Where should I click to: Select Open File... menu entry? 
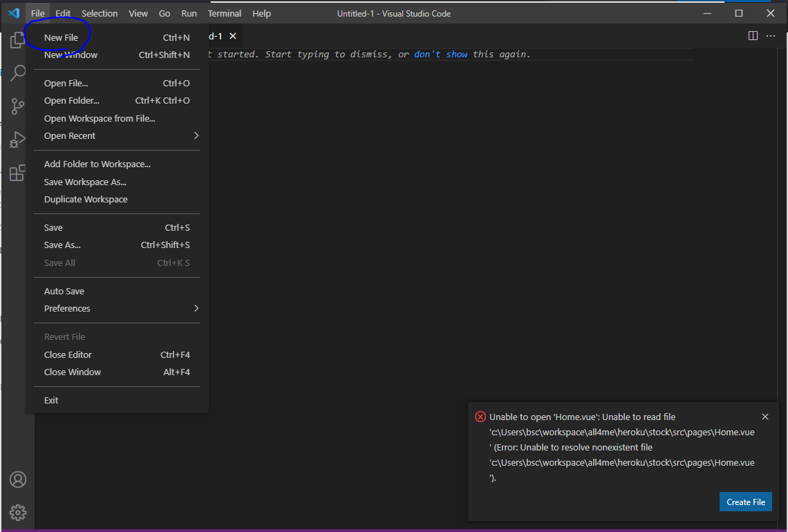pos(117,84)
